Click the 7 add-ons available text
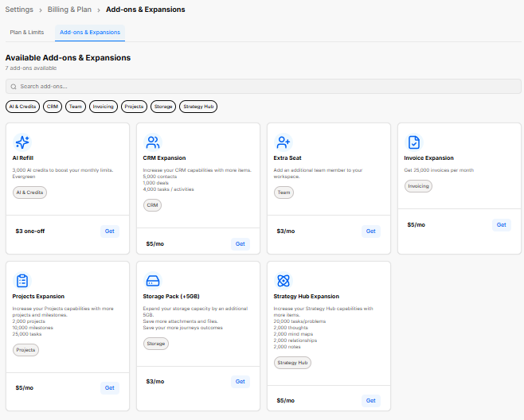 point(31,68)
